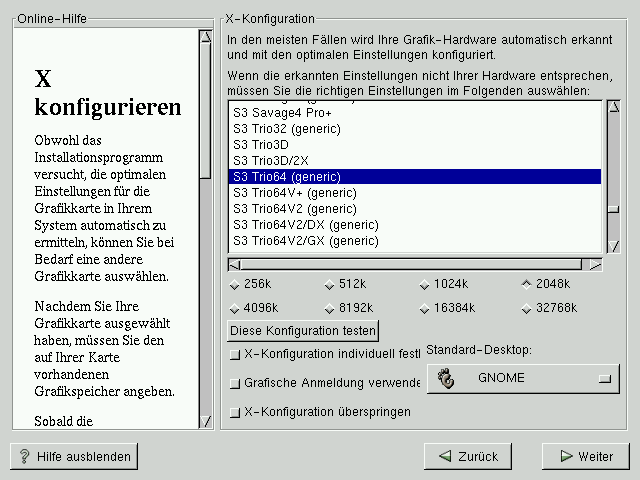Screen dimensions: 640x480
Task: Click right arrow of horizontal list scrollbar
Action: pos(595,265)
